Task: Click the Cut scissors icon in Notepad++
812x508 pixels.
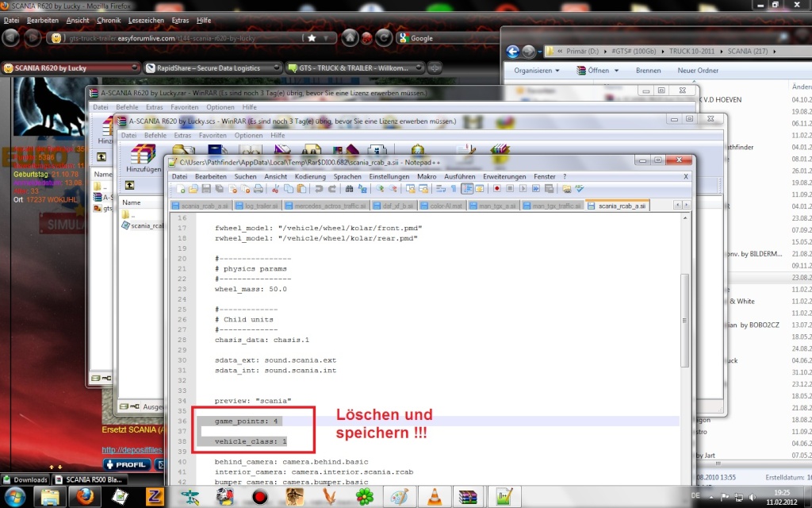Action: coord(275,189)
